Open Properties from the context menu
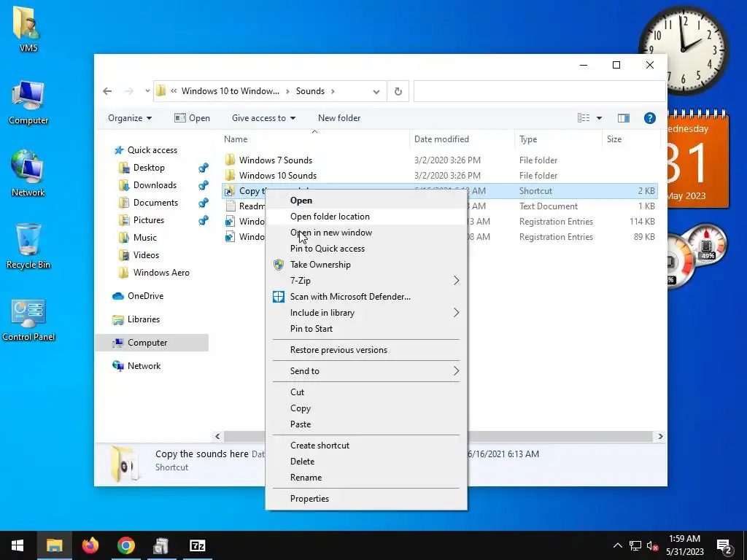The width and height of the screenshot is (747, 560). tap(366, 499)
